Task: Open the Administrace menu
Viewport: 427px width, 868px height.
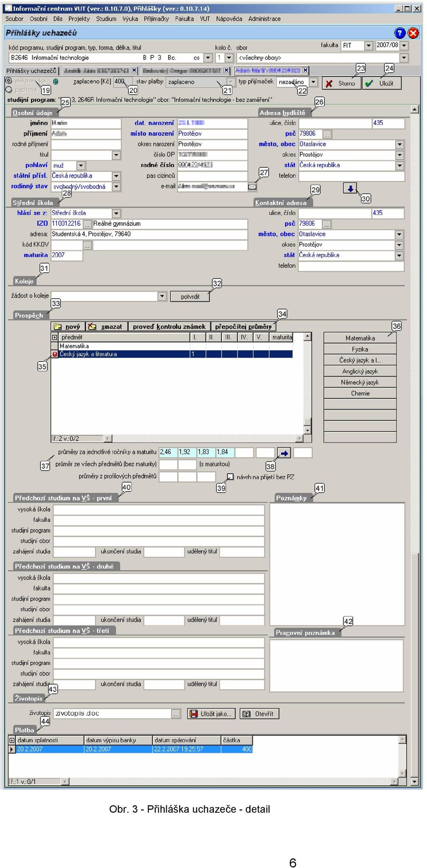Action: click(265, 19)
